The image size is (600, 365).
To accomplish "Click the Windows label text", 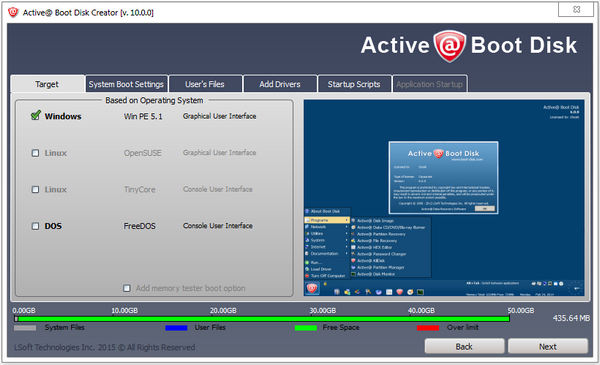I will click(63, 116).
